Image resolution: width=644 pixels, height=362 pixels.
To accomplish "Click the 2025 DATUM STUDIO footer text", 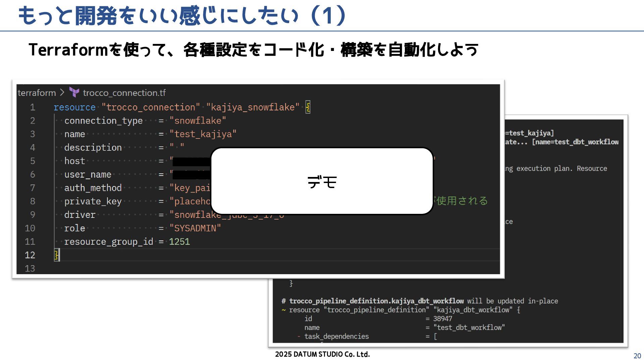I will click(322, 354).
